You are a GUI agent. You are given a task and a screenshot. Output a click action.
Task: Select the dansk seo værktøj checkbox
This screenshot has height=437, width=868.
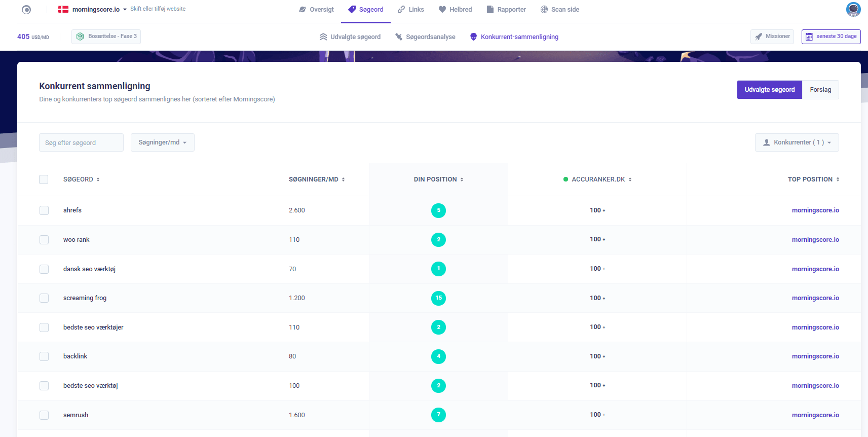44,269
